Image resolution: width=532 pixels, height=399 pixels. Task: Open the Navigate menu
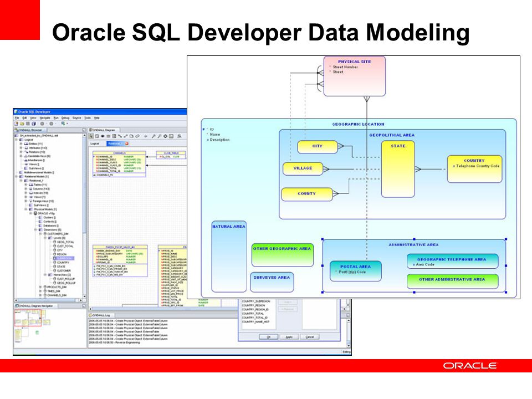pyautogui.click(x=45, y=117)
